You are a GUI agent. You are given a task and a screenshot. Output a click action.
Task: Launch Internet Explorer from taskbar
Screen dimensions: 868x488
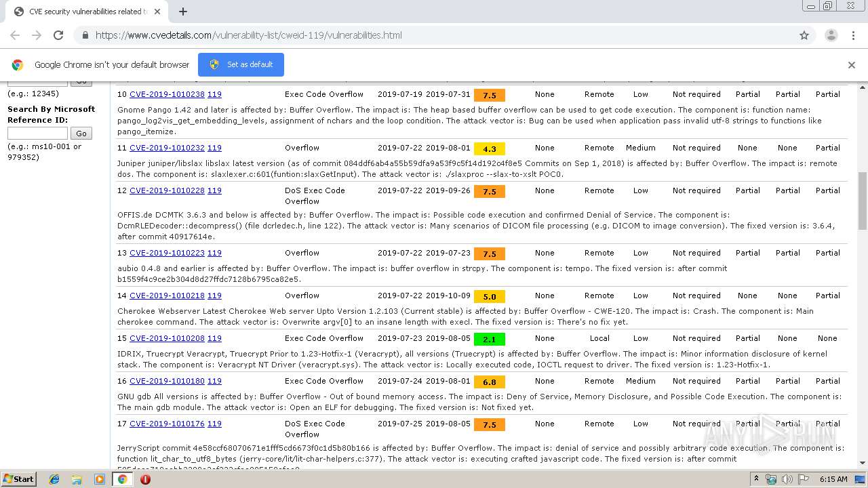54,479
